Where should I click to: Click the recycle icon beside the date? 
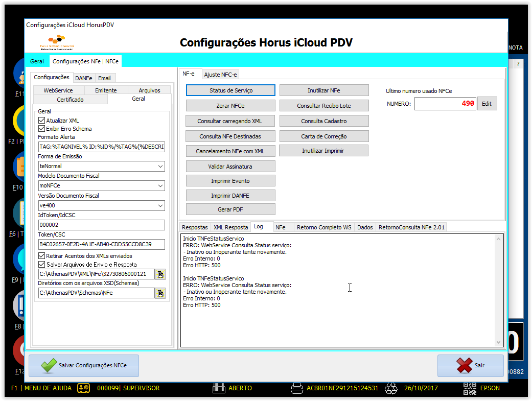391,388
